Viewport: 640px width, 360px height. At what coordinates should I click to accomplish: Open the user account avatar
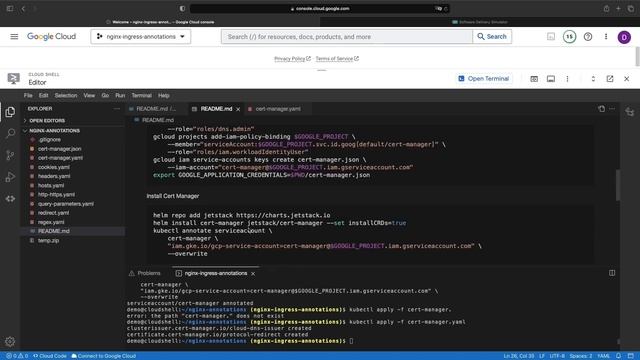pyautogui.click(x=624, y=37)
